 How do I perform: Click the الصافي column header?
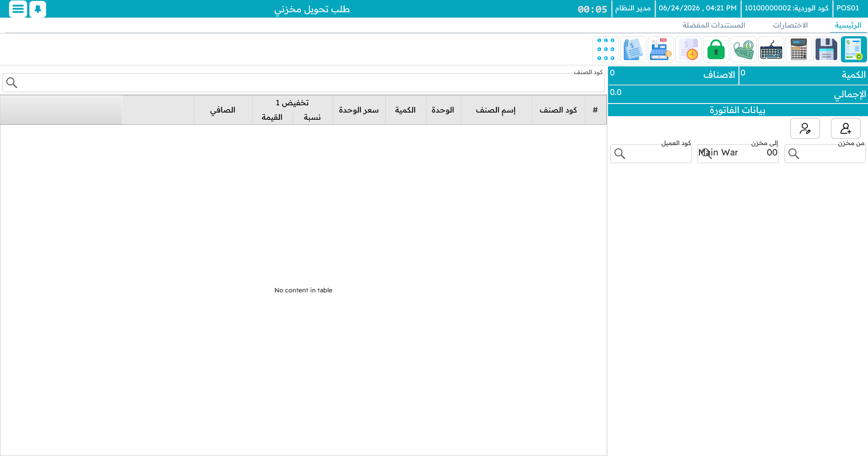[223, 110]
